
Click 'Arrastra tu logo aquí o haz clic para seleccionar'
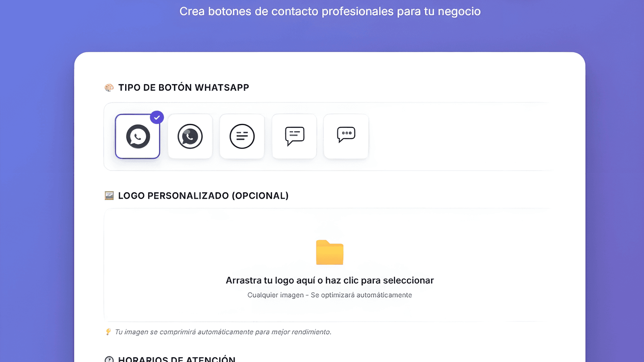(x=329, y=280)
